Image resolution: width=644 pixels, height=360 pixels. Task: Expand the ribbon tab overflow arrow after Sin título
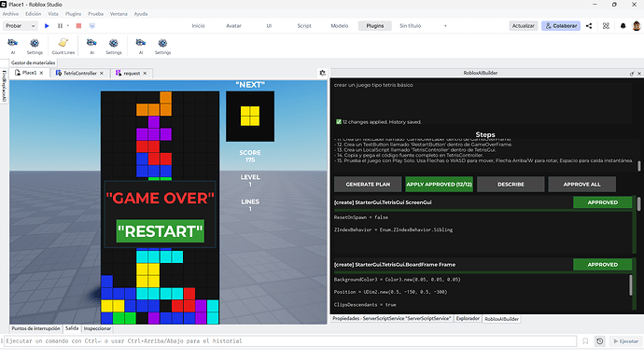445,26
